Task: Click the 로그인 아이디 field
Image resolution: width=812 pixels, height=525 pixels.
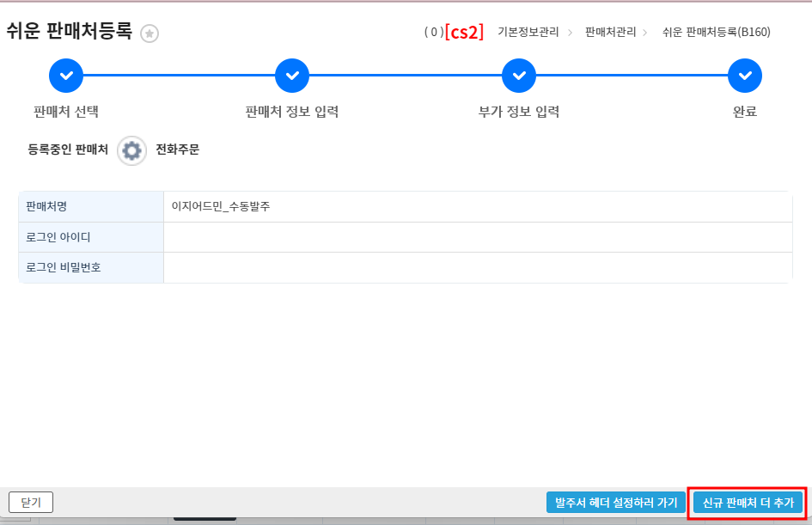Action: coord(477,237)
